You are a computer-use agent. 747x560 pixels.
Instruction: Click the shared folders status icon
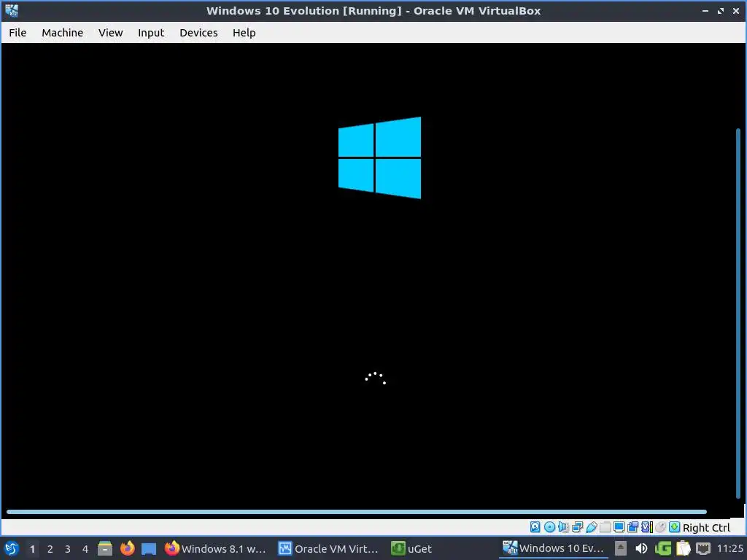coord(605,527)
